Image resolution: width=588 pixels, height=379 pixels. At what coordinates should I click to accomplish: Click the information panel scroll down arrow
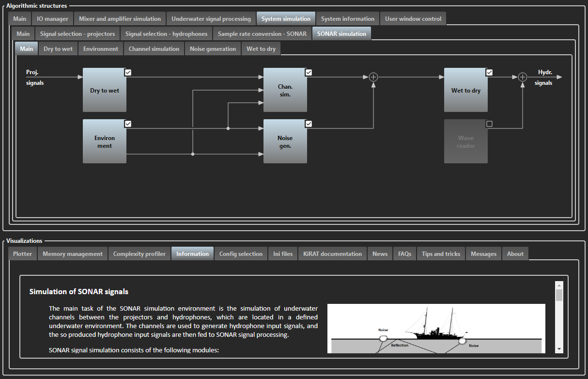point(559,349)
